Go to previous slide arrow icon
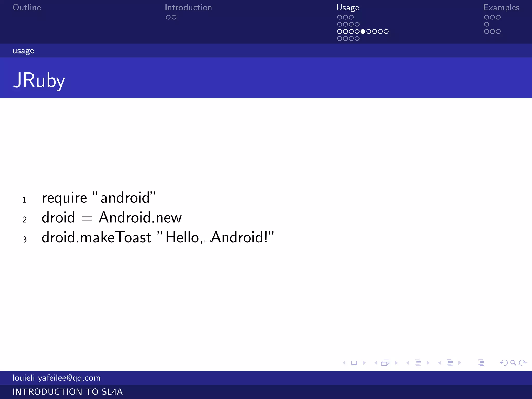The image size is (532, 399). pyautogui.click(x=344, y=363)
